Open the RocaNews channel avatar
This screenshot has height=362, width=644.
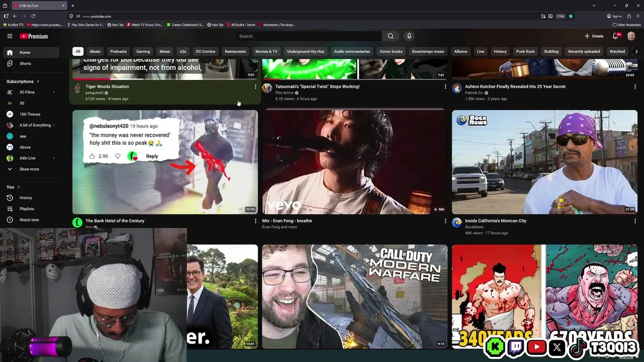457,223
